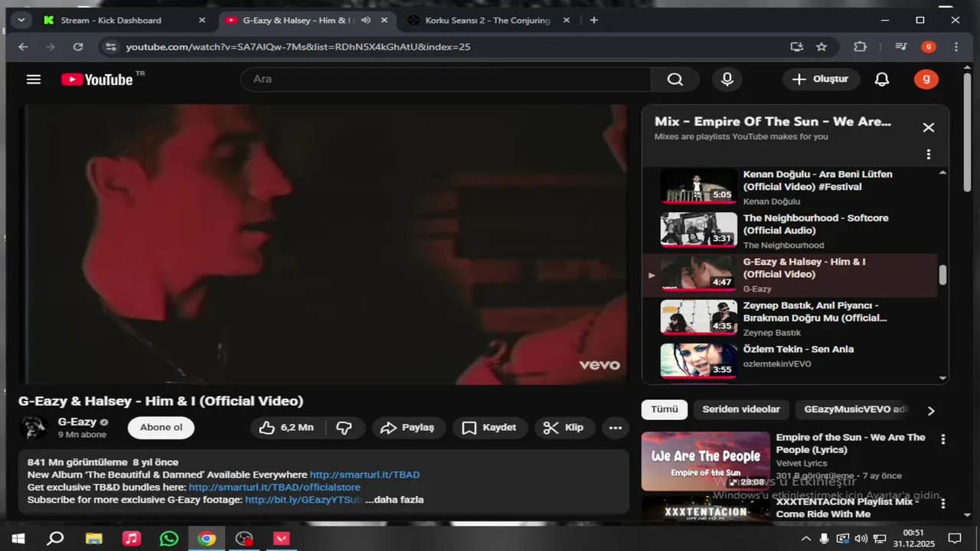Dislike the G-Eazy video
The width and height of the screenshot is (980, 551).
point(345,428)
